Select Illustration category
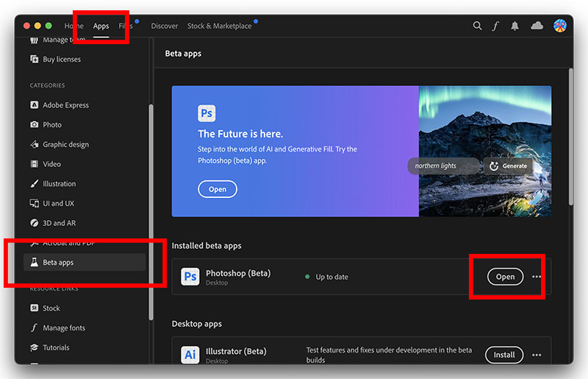 click(x=60, y=184)
